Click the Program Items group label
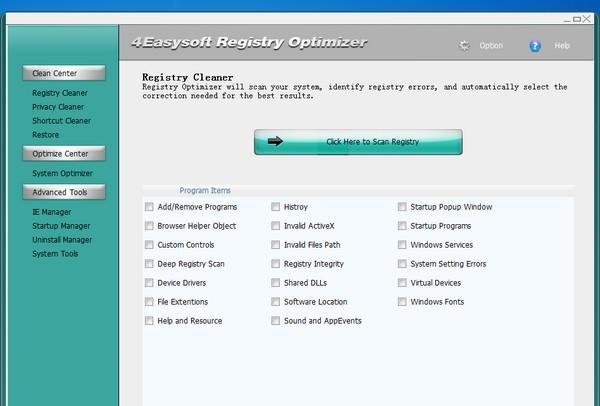Screen dimensions: 600x406 (205, 190)
